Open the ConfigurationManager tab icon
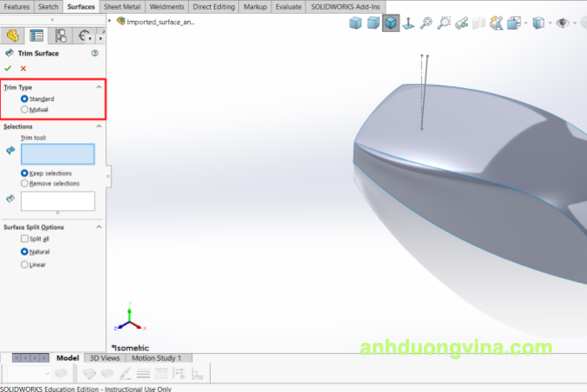The image size is (587, 392). click(60, 35)
